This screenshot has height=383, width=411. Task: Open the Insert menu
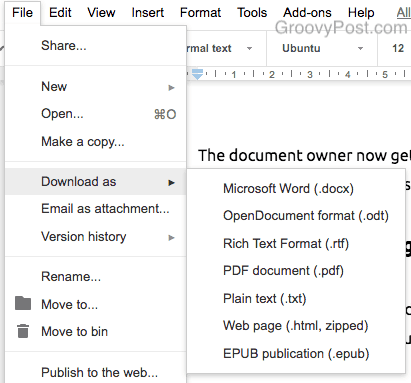pyautogui.click(x=148, y=13)
